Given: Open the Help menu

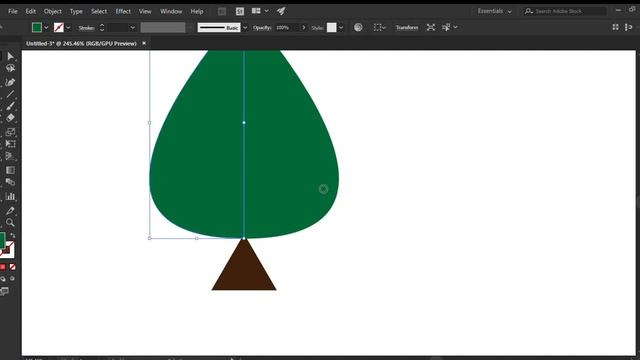Looking at the screenshot, I should [x=197, y=11].
